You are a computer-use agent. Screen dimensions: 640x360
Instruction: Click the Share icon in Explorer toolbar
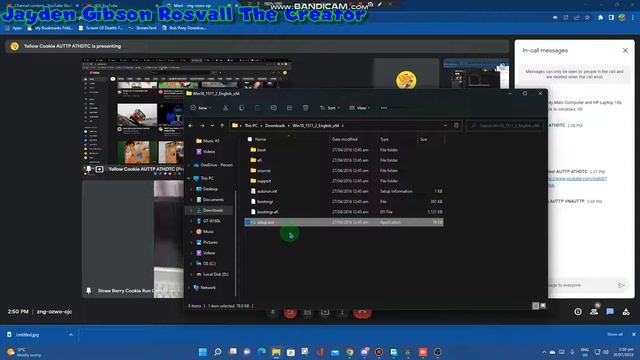tap(289, 108)
